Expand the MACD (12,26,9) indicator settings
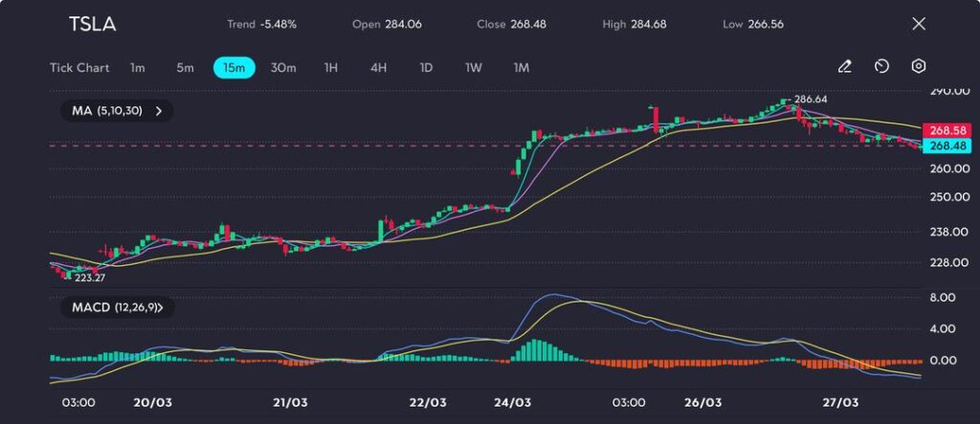 (159, 308)
